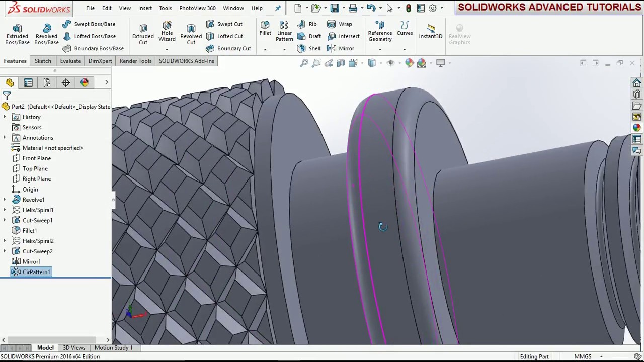Switch to Motion Study 1 tab
Image resolution: width=644 pixels, height=362 pixels.
[x=114, y=348]
